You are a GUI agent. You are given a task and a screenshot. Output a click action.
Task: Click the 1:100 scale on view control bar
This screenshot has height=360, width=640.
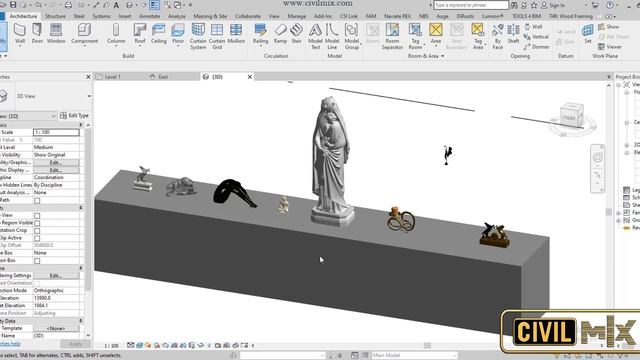[111, 346]
